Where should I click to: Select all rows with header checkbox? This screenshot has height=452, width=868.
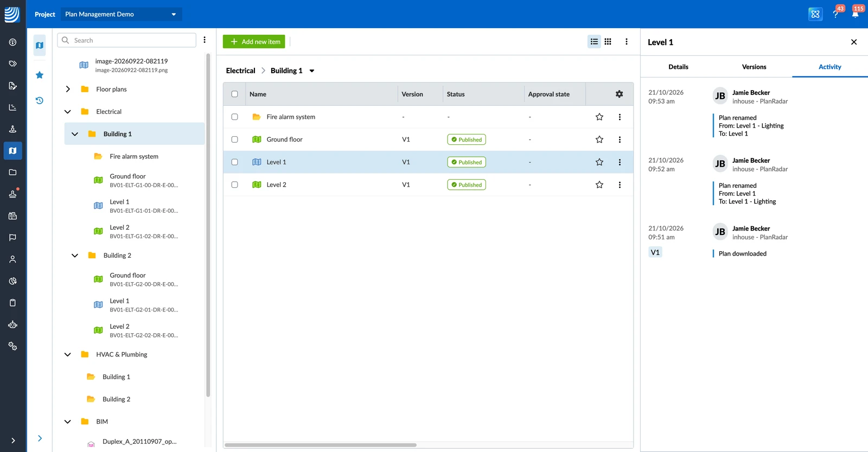coord(235,94)
